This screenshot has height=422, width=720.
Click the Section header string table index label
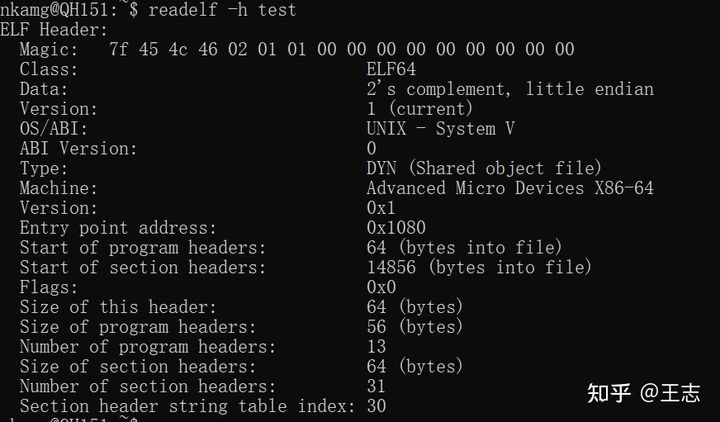[187, 406]
